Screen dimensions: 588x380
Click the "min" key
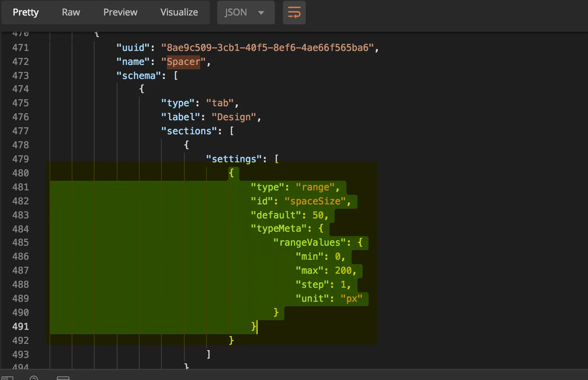pyautogui.click(x=310, y=256)
